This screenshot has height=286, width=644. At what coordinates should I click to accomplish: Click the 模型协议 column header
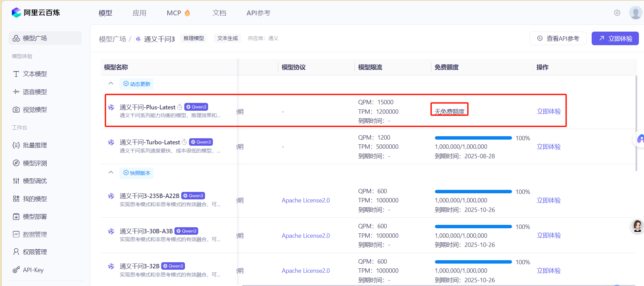(294, 67)
